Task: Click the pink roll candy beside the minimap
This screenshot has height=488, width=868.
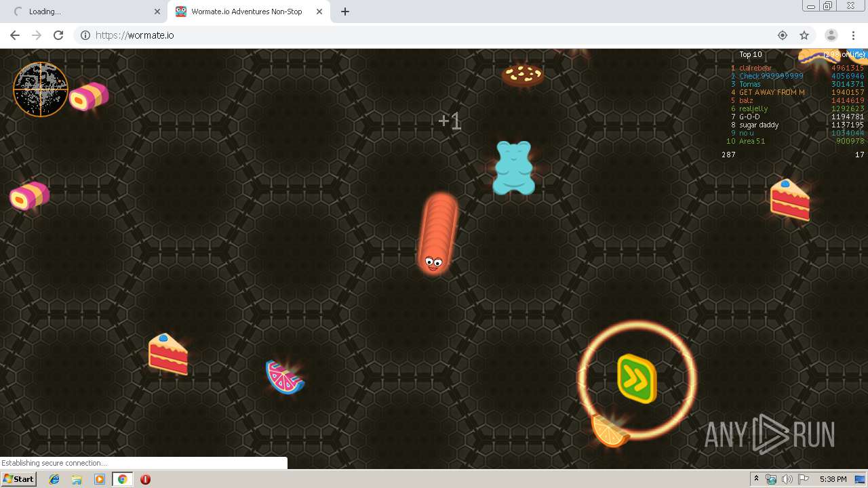Action: coord(89,96)
